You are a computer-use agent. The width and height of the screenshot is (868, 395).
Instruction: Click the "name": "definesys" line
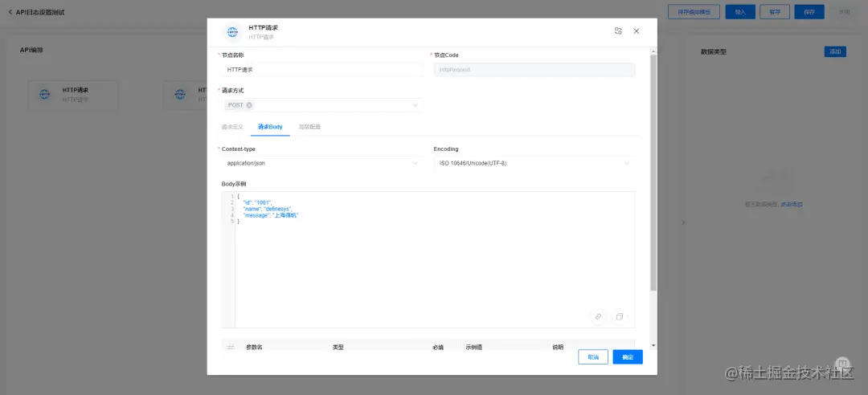(268, 209)
